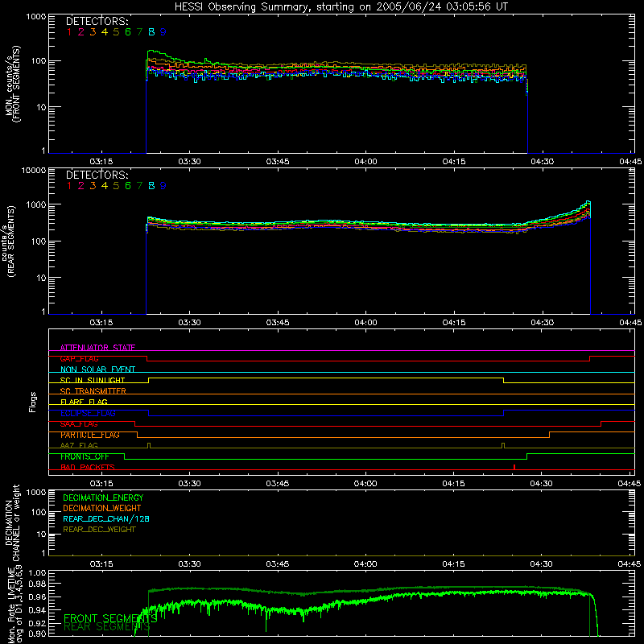Image resolution: width=644 pixels, height=644 pixels.
Task: Click the NON_SOLAR_EVENT flag label
Action: [x=97, y=369]
